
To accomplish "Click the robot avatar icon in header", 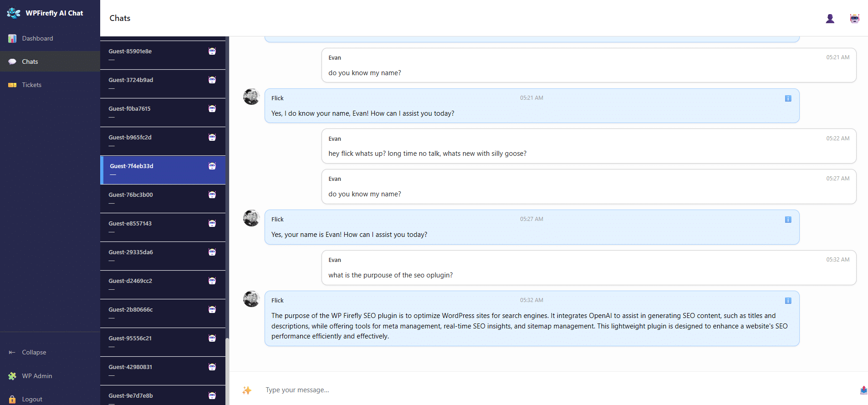I will click(x=854, y=18).
